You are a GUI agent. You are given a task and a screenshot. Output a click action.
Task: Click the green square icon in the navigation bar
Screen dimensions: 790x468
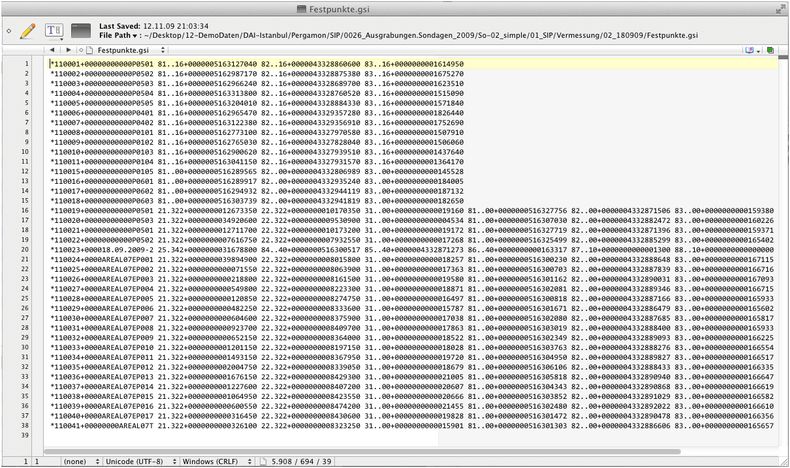pos(770,50)
